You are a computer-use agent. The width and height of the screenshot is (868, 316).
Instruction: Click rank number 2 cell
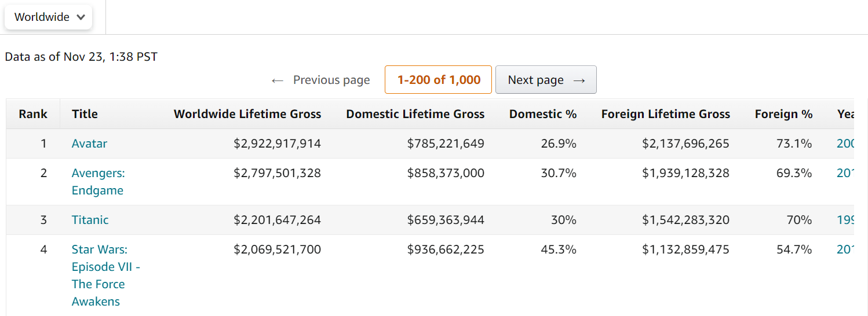tap(43, 173)
